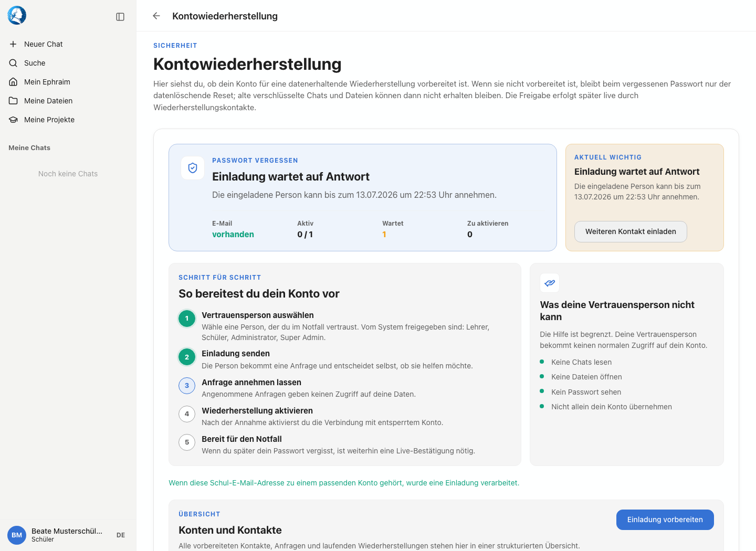Click Nicht allein dein Konto übernehmen item
This screenshot has width=756, height=551.
tap(612, 407)
